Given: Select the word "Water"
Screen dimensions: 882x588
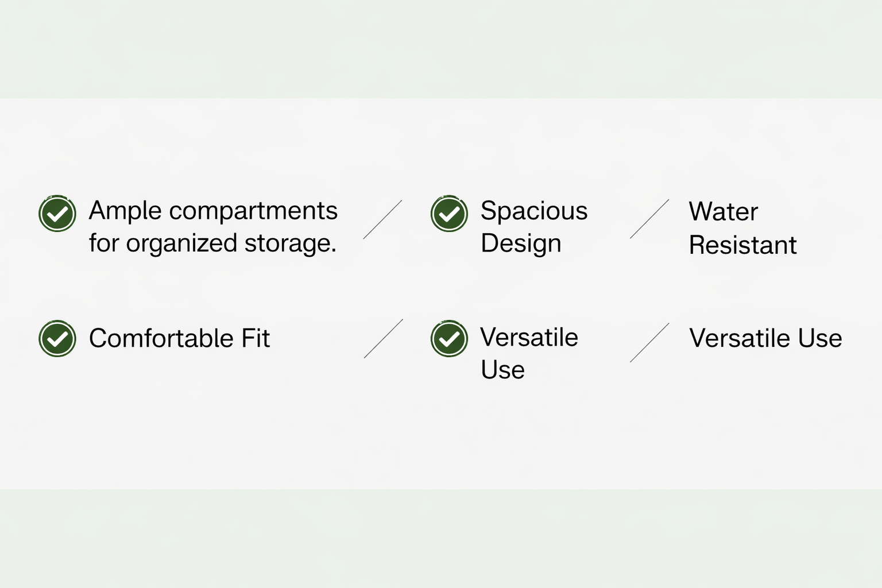Looking at the screenshot, I should point(723,212).
